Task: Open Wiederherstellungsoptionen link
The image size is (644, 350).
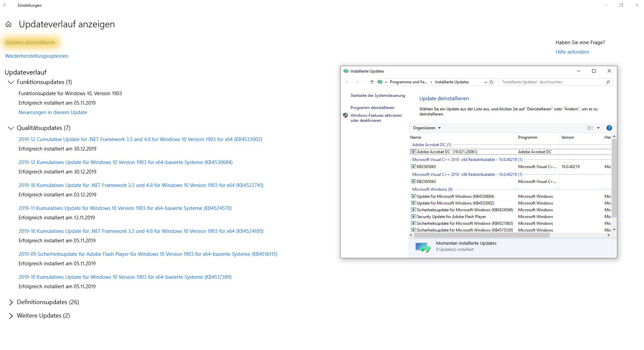Action: pos(36,56)
